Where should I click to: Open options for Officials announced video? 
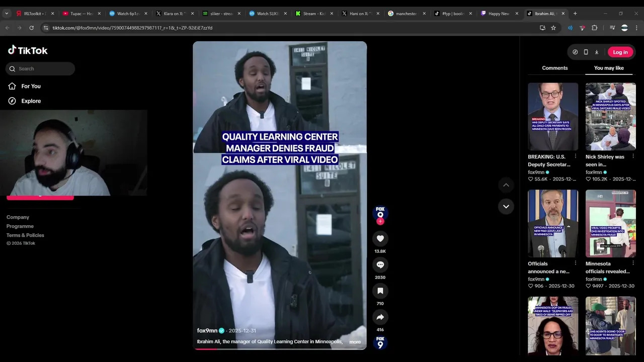(576, 263)
